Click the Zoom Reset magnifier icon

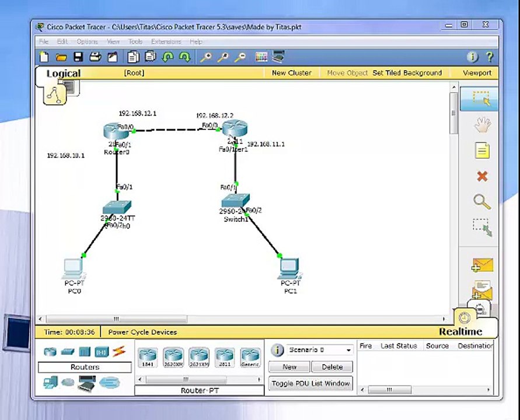[x=223, y=57]
